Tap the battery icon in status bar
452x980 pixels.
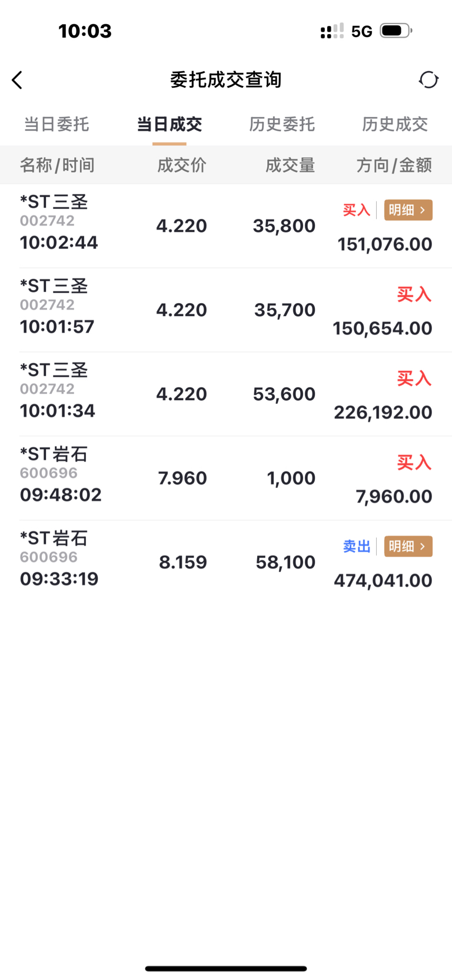point(396,31)
